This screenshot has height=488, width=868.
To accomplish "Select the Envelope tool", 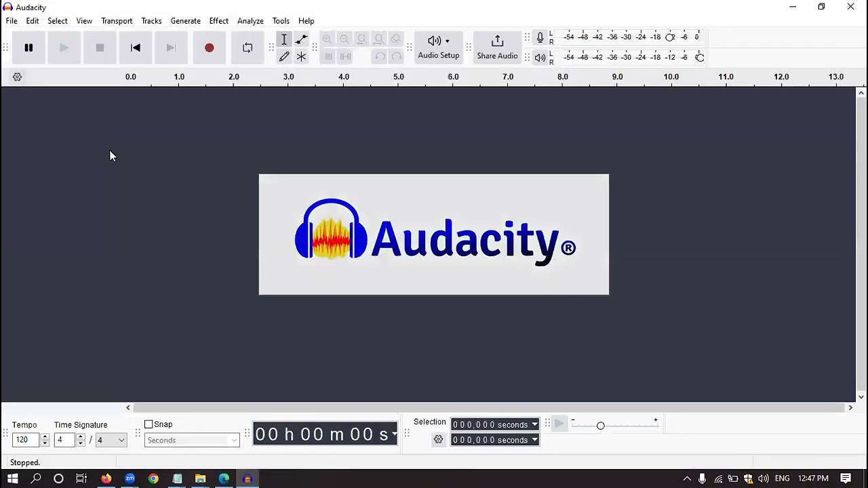I will click(301, 39).
